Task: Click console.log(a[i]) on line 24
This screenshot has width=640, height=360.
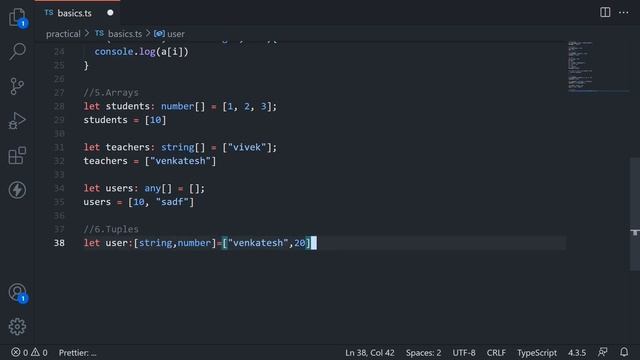Action: (142, 52)
